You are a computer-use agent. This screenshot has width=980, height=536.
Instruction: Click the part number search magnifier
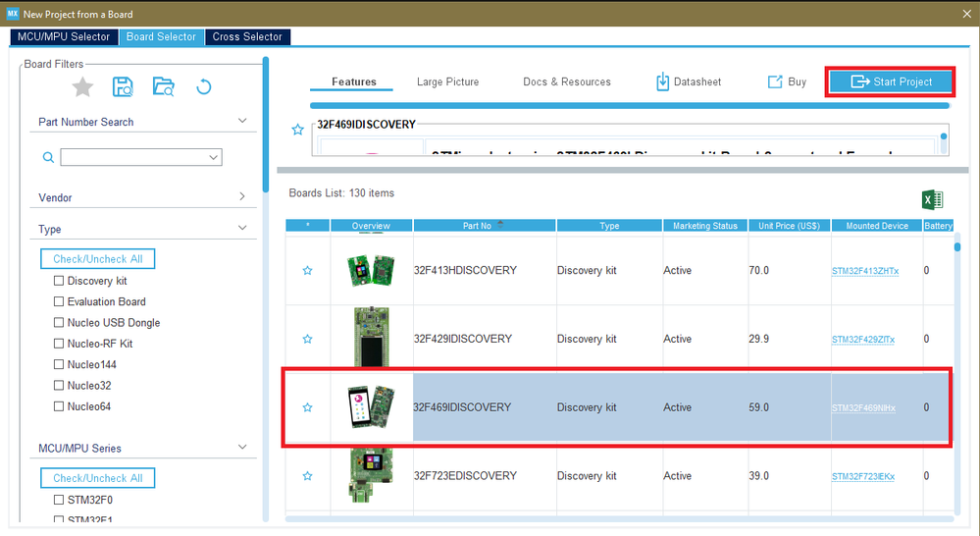(x=48, y=157)
